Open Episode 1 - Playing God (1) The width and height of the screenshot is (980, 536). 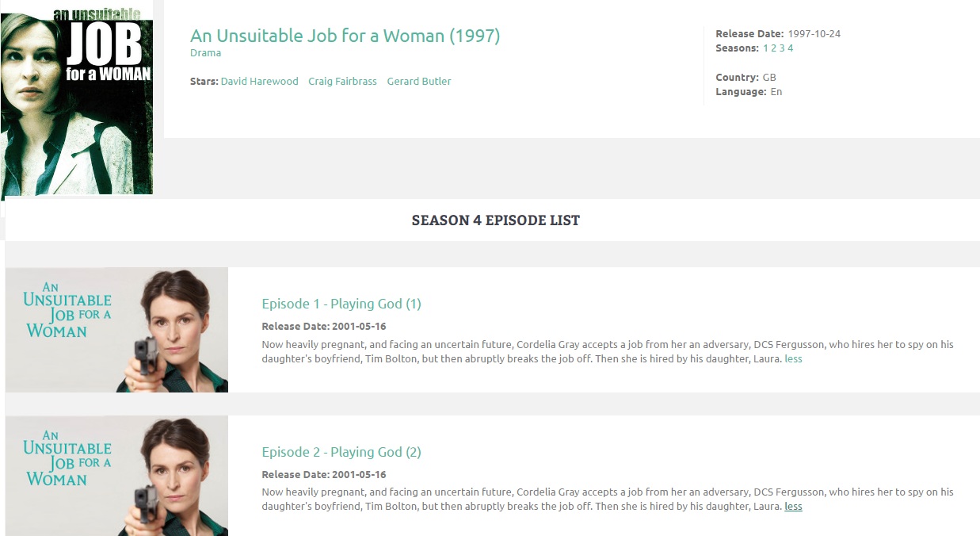(341, 304)
